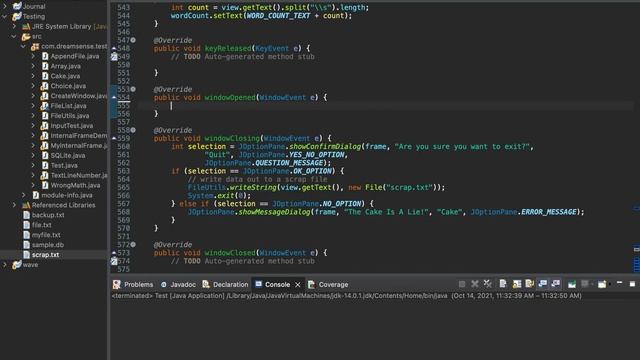This screenshot has width=640, height=360.
Task: Minimize the Console panel view
Action: coord(619,283)
